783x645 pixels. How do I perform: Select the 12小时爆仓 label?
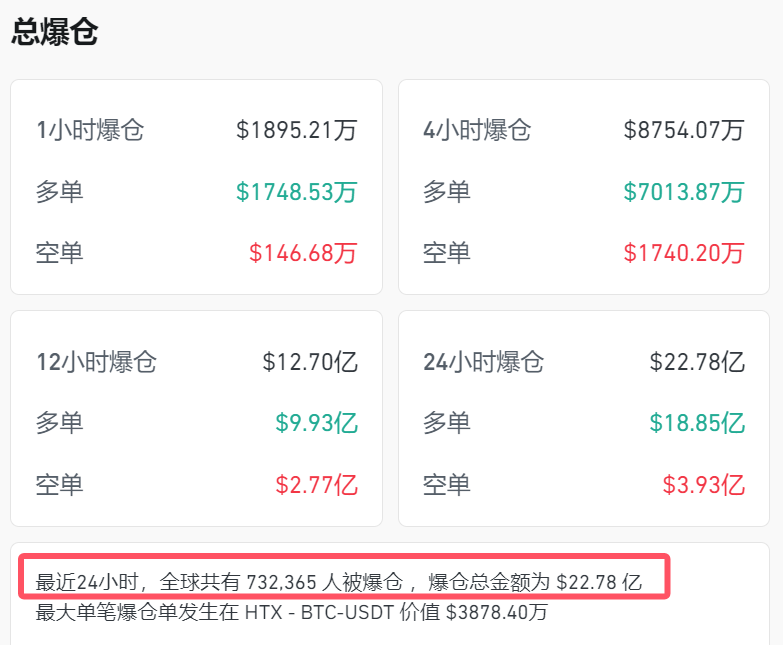click(x=96, y=362)
